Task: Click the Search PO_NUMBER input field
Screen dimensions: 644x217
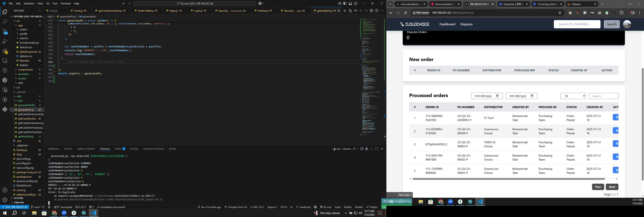Action: [577, 24]
